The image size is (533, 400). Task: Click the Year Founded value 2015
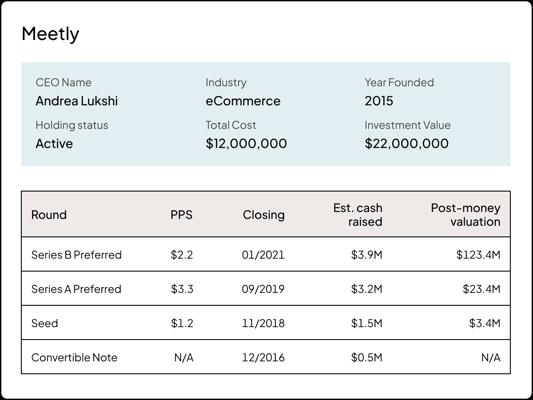click(x=379, y=101)
